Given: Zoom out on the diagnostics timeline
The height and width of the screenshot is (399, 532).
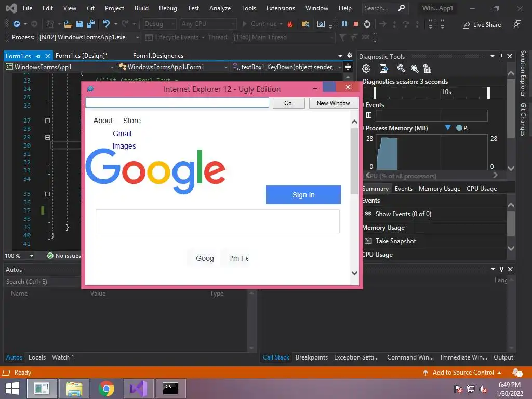Looking at the screenshot, I should 415,69.
